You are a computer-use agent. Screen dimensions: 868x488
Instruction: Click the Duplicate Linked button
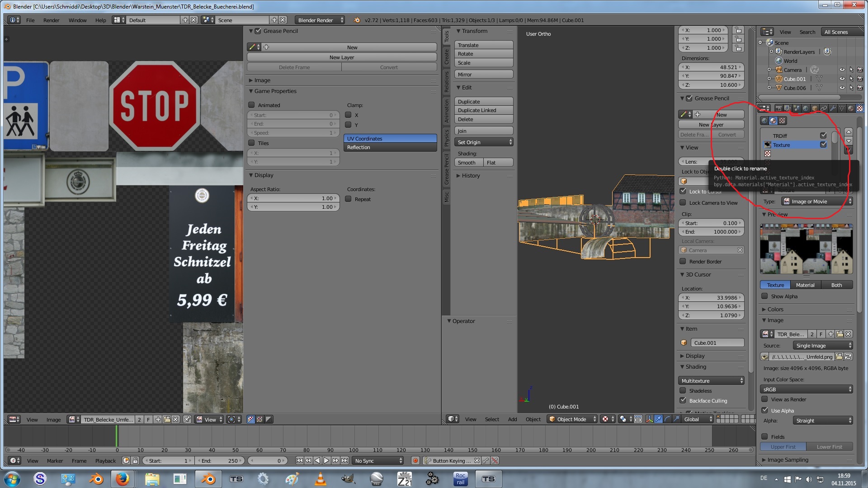483,110
